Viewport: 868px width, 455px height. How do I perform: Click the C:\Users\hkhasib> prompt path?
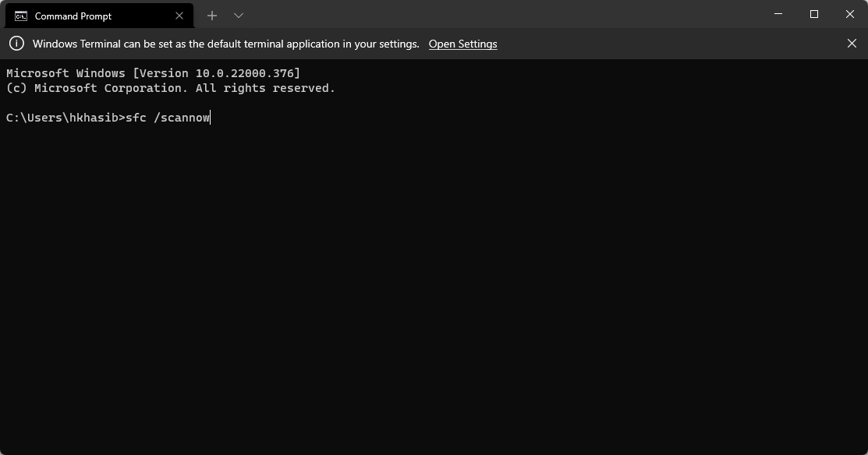coord(65,118)
